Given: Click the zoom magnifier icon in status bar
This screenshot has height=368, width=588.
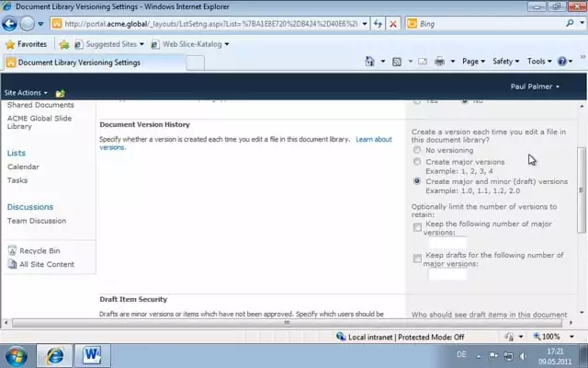Looking at the screenshot, I should pyautogui.click(x=537, y=337).
